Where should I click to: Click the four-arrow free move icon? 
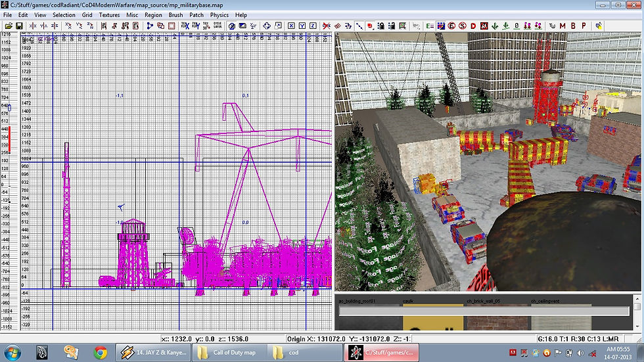267,26
